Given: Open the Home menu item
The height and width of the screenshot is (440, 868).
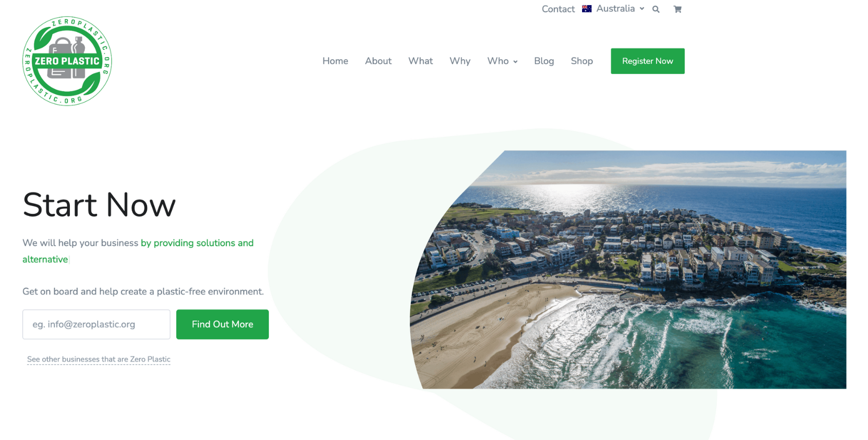Looking at the screenshot, I should coord(335,61).
